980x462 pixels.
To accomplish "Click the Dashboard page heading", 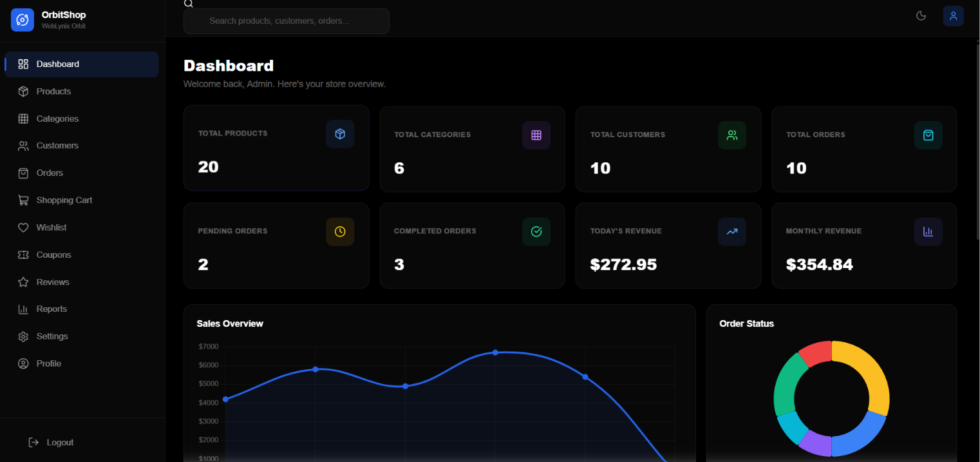I will pyautogui.click(x=229, y=66).
